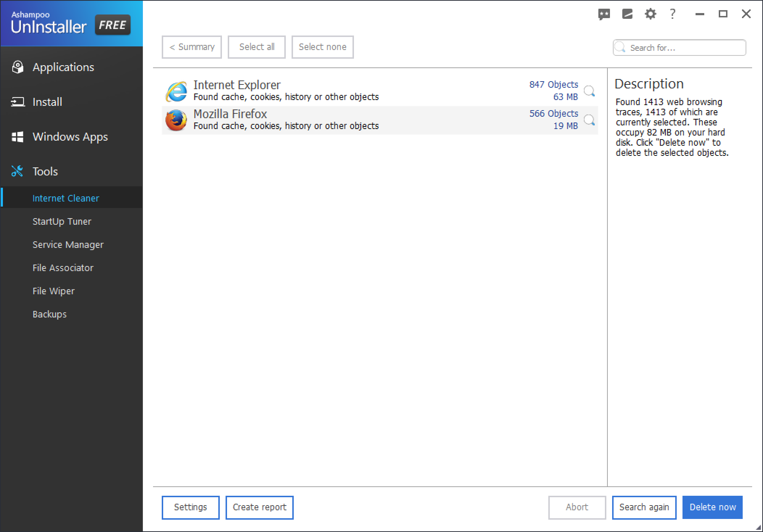Click the Description heading
The height and width of the screenshot is (532, 763).
pos(649,84)
